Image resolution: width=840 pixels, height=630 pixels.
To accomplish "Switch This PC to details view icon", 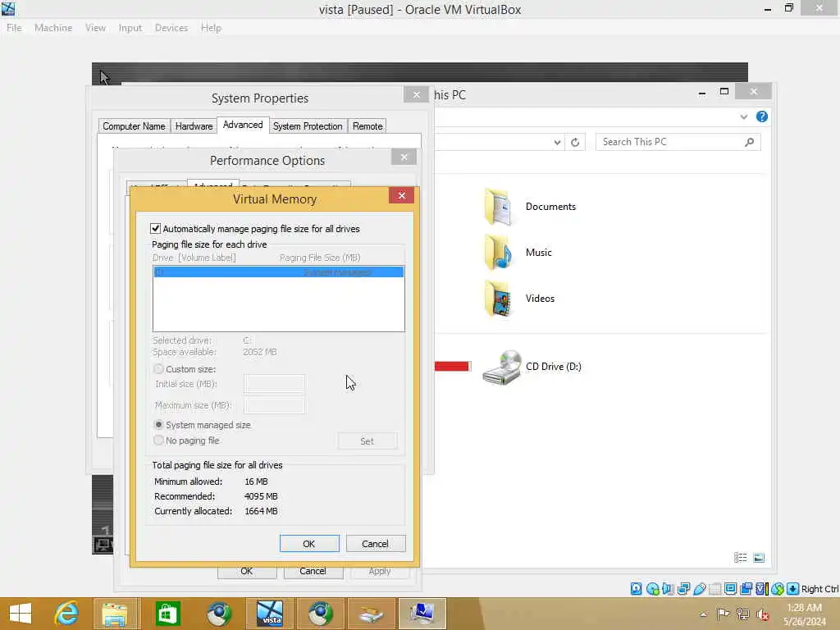I will pyautogui.click(x=741, y=558).
